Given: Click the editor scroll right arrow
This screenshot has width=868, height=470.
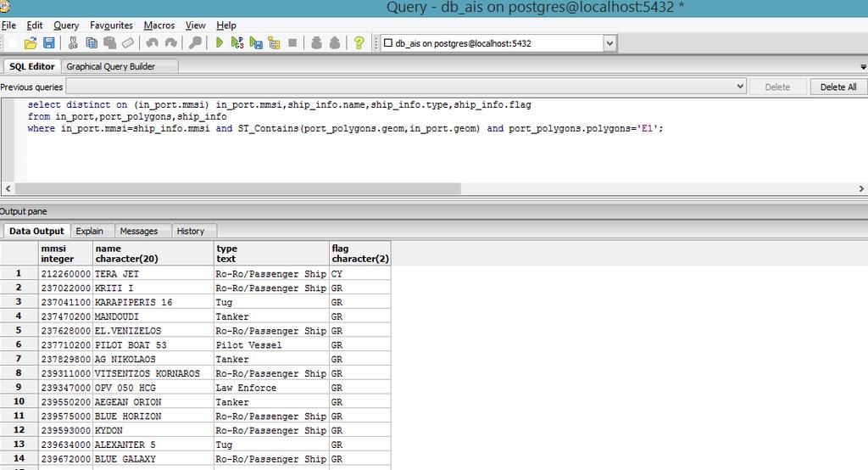Looking at the screenshot, I should (x=861, y=188).
